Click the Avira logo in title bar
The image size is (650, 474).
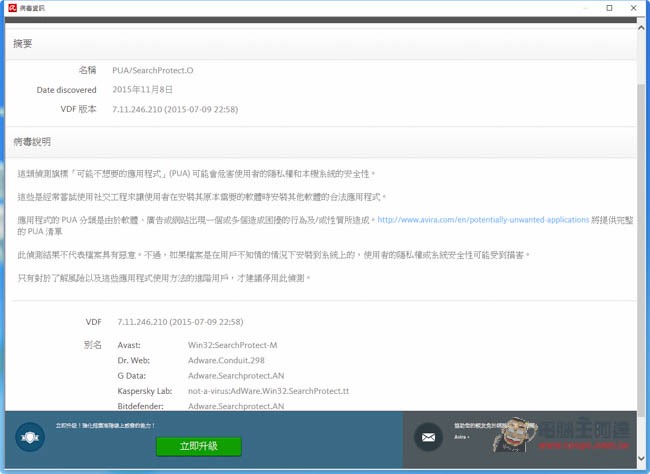(12, 8)
